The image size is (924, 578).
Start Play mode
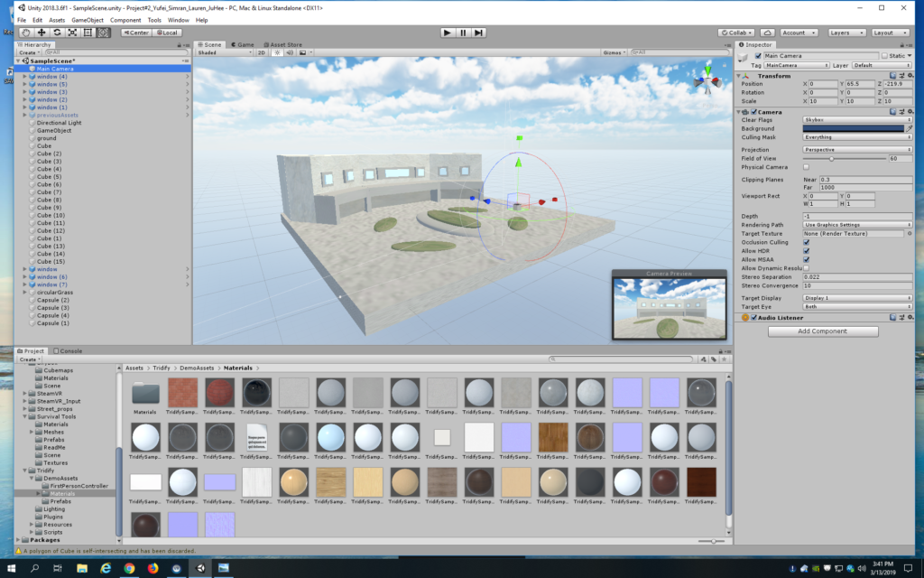point(448,33)
